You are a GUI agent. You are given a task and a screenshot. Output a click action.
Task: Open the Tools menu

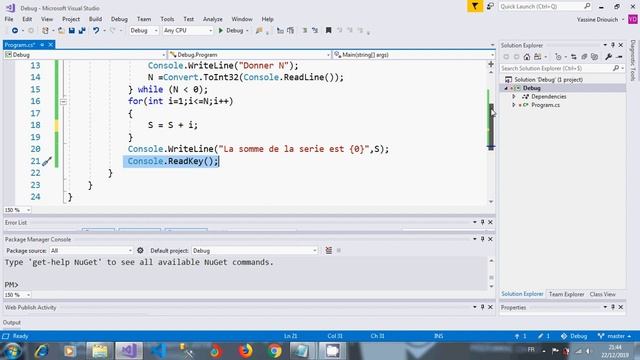click(167, 19)
